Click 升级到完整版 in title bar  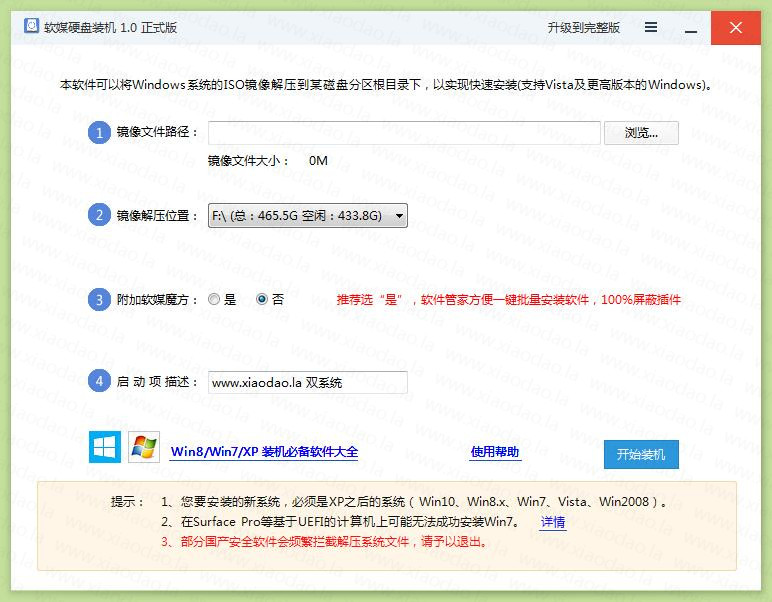tap(583, 28)
